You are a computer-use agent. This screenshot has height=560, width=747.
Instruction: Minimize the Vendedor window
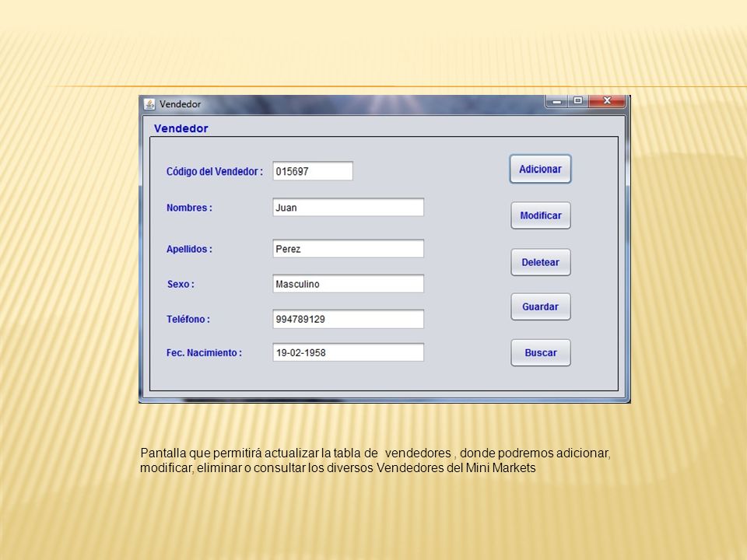556,101
